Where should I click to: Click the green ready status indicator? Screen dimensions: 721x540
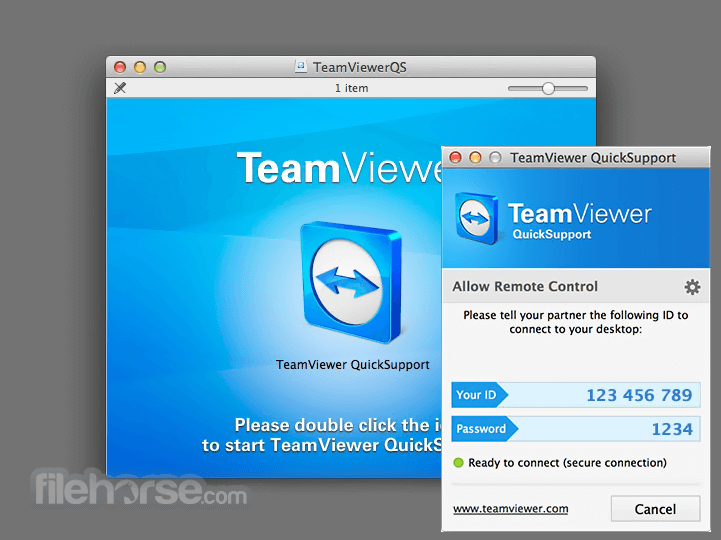click(x=458, y=463)
